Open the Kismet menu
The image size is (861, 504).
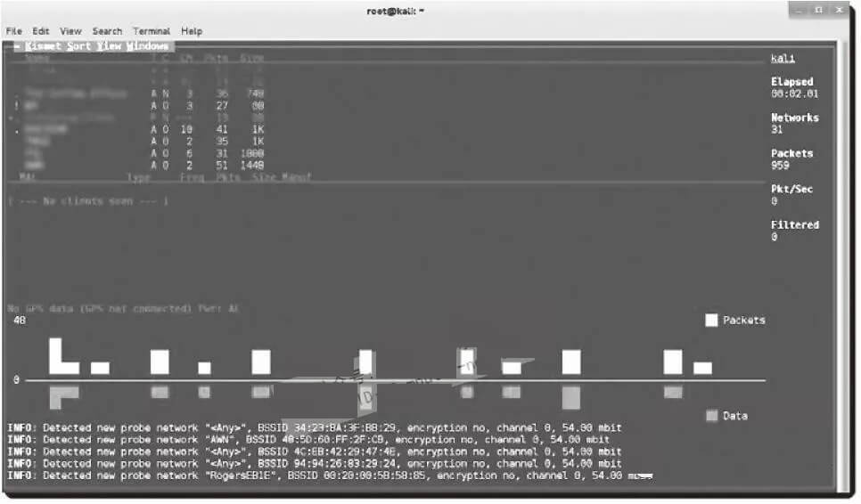pyautogui.click(x=43, y=46)
